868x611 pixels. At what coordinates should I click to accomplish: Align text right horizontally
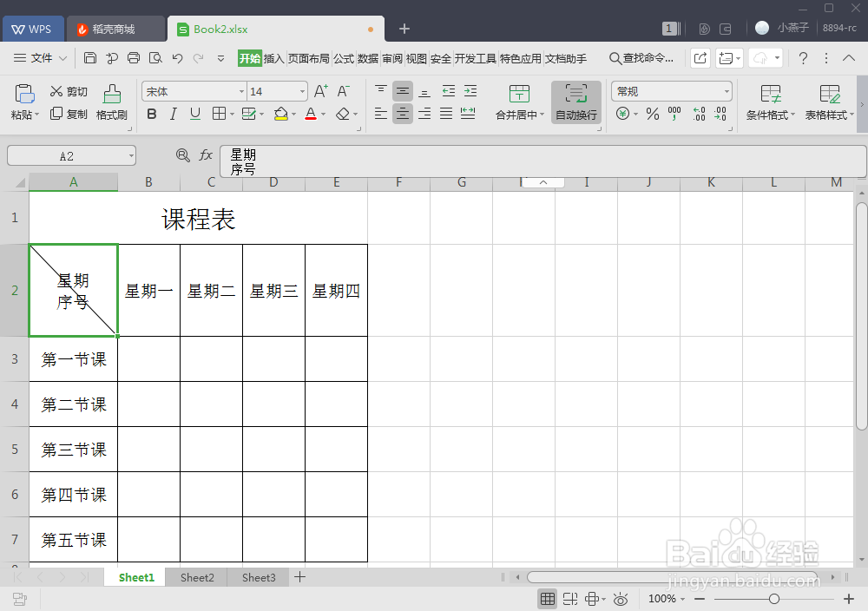pyautogui.click(x=424, y=114)
